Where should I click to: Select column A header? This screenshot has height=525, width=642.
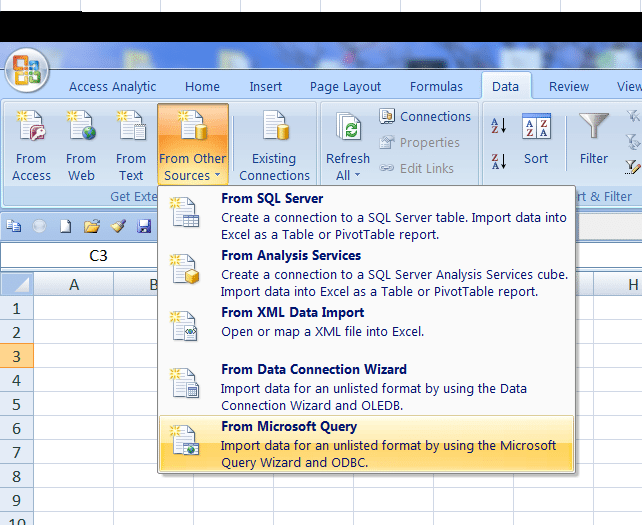[x=74, y=284]
